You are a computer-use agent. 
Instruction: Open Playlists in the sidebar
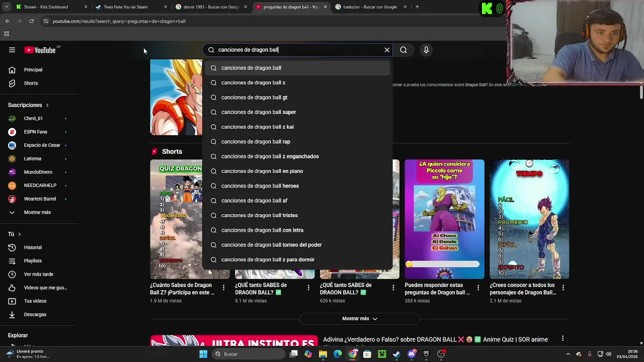click(x=33, y=261)
